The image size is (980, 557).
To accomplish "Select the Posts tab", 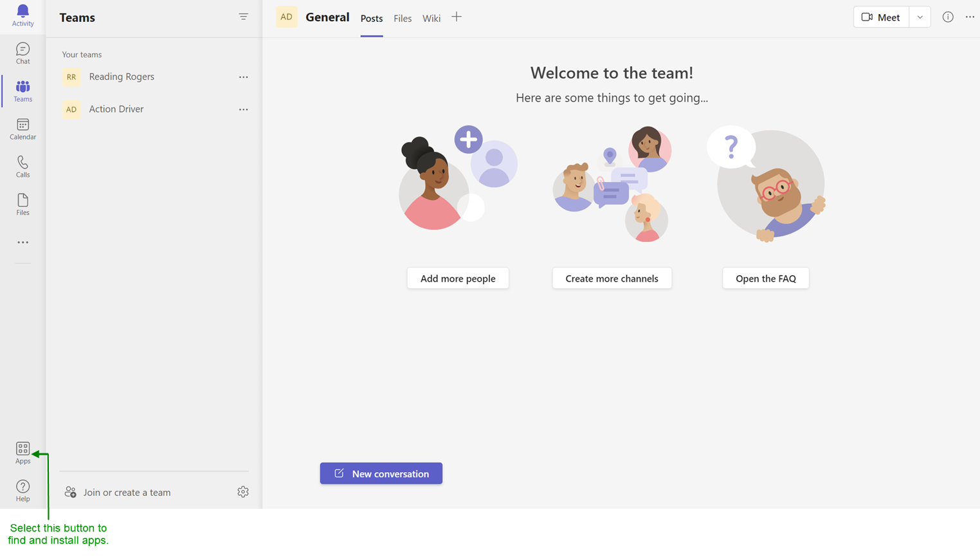I will (372, 19).
